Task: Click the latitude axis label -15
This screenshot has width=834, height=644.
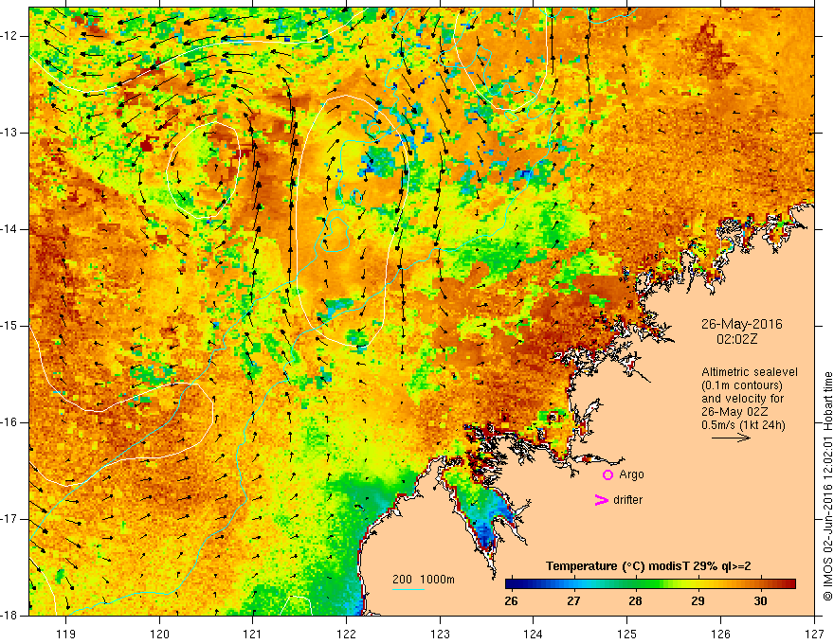Action: (x=9, y=326)
